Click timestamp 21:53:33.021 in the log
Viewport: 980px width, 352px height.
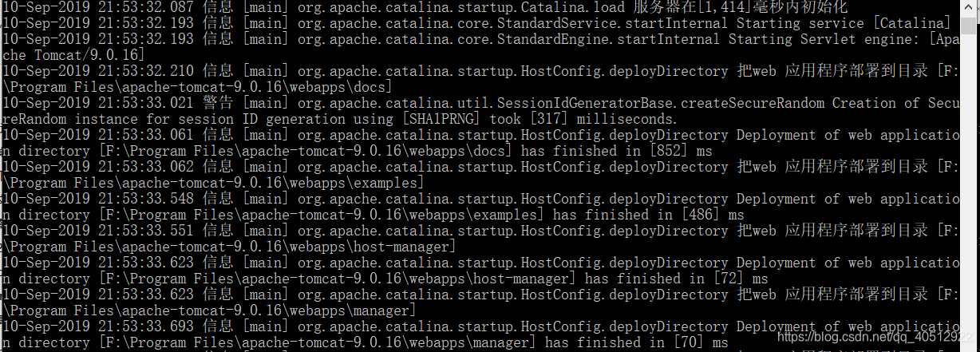click(x=146, y=103)
